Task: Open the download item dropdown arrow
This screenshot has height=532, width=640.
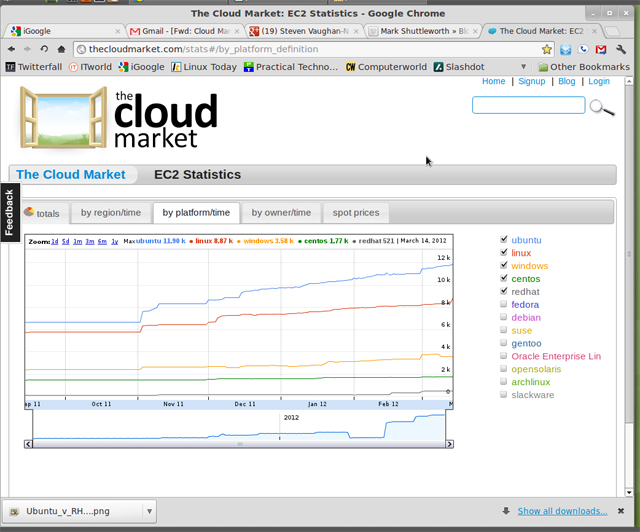Action: coord(149,511)
